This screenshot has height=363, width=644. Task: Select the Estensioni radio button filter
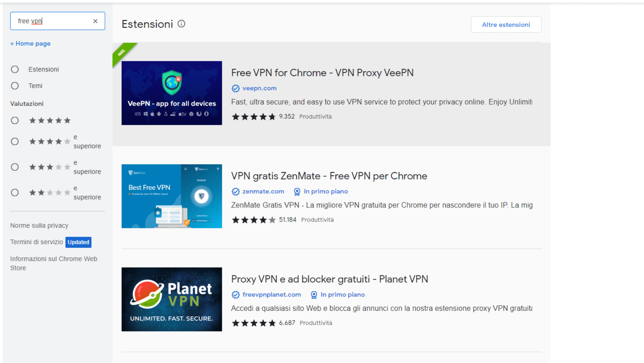(15, 70)
